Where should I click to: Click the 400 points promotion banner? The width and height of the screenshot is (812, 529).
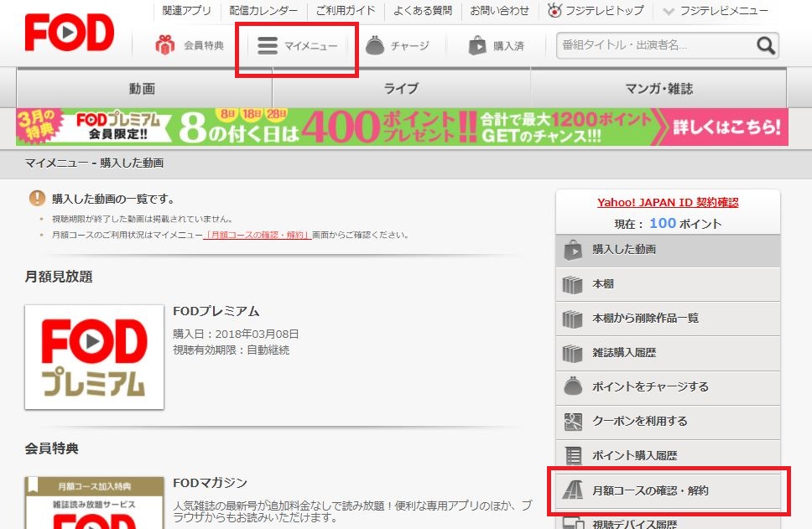(x=403, y=127)
